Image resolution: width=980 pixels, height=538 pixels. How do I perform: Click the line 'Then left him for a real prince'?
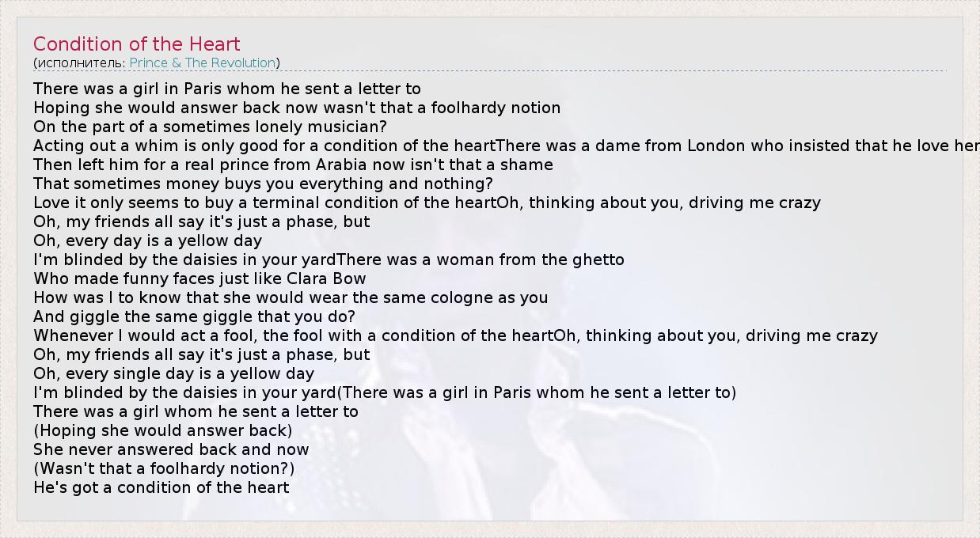[x=293, y=165]
